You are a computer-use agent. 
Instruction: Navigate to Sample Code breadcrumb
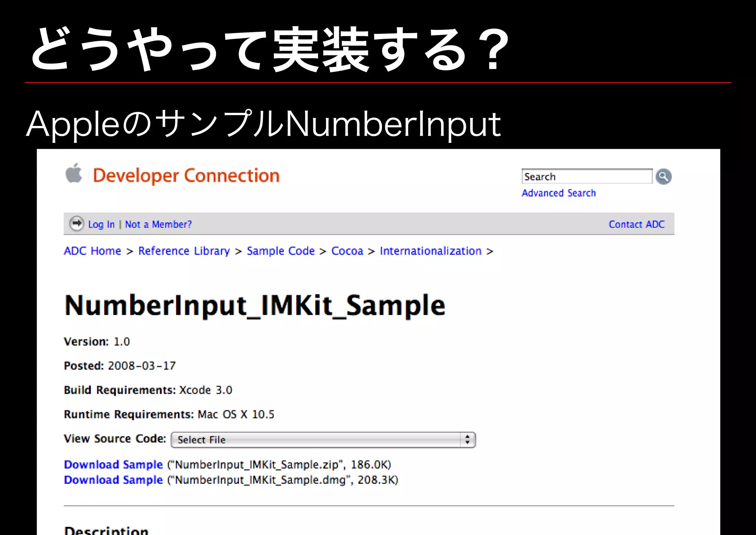pyautogui.click(x=281, y=251)
